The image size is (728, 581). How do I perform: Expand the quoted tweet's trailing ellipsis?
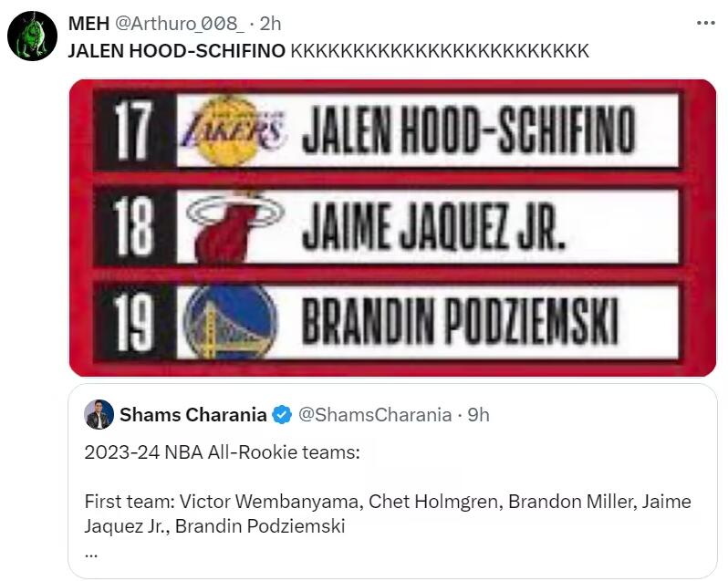point(91,551)
